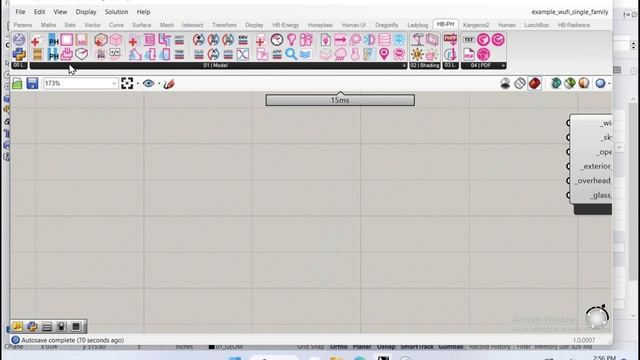Switch to the Honeybee tab
The width and height of the screenshot is (640, 360).
click(x=320, y=25)
